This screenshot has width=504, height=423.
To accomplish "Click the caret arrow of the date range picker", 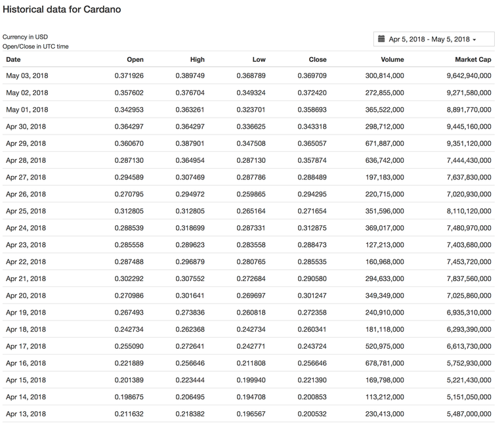I will tap(474, 40).
